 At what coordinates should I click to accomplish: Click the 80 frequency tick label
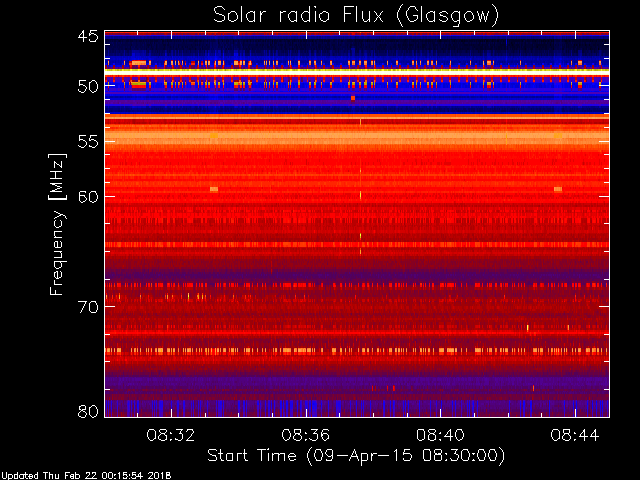point(88,411)
